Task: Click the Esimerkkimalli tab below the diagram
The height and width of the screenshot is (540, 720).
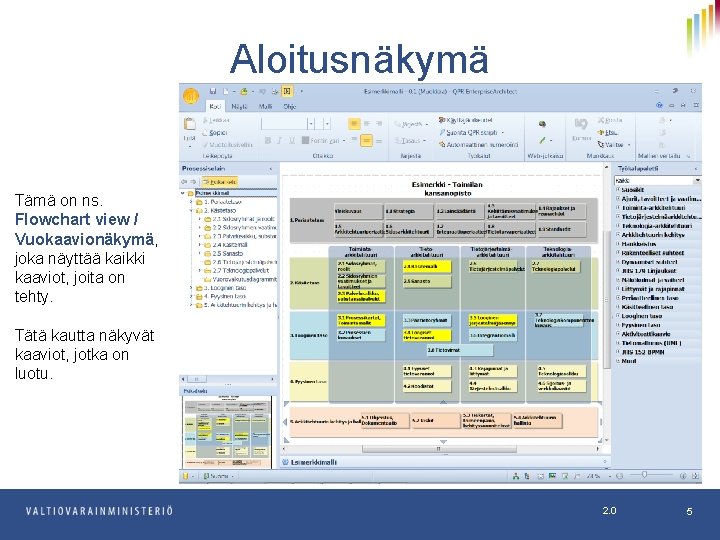Action: 310,462
